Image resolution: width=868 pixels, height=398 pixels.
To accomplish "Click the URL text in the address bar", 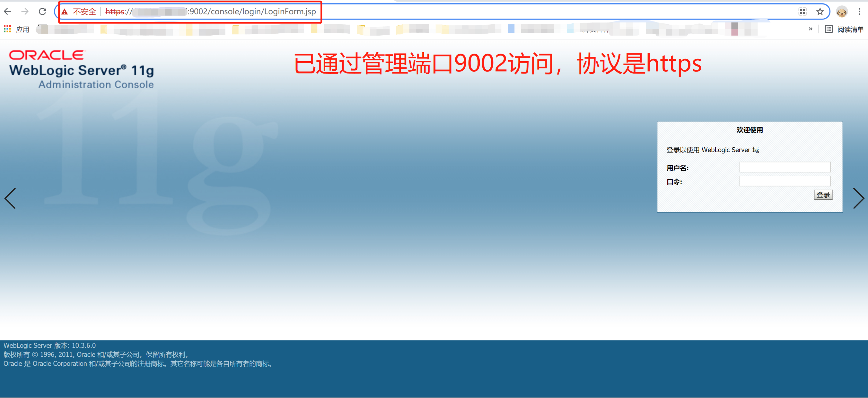I will 211,12.
